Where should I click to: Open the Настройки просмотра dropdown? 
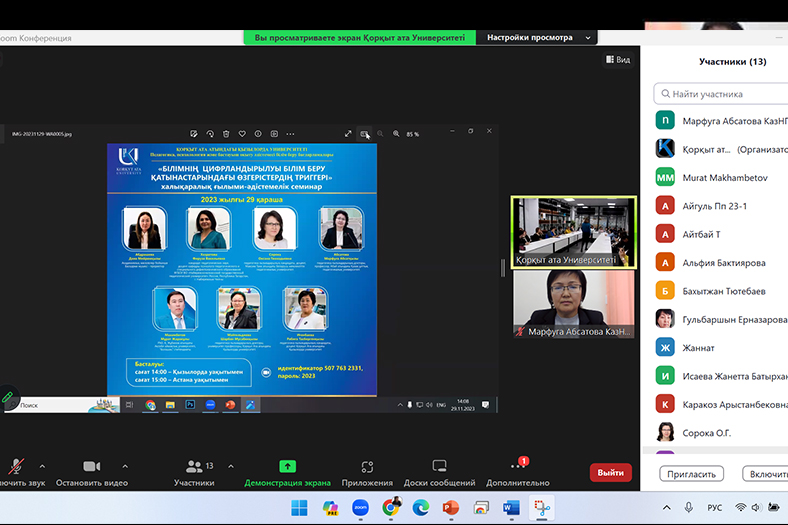(x=538, y=38)
